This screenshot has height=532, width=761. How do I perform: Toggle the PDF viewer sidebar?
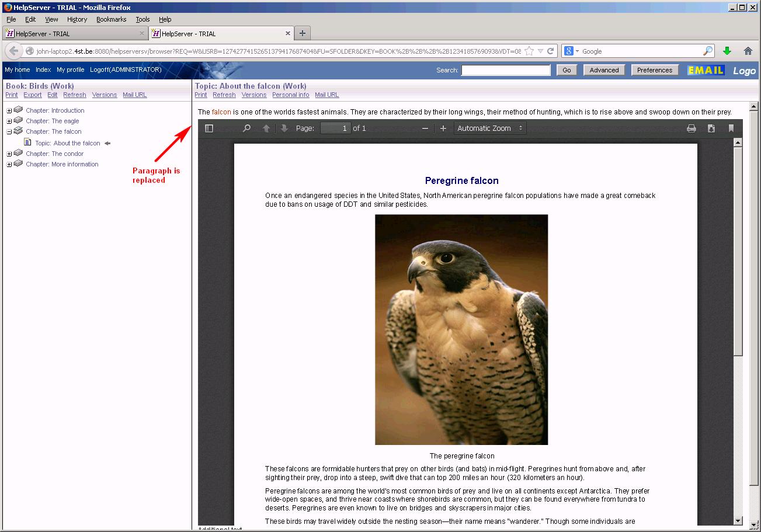pos(209,128)
